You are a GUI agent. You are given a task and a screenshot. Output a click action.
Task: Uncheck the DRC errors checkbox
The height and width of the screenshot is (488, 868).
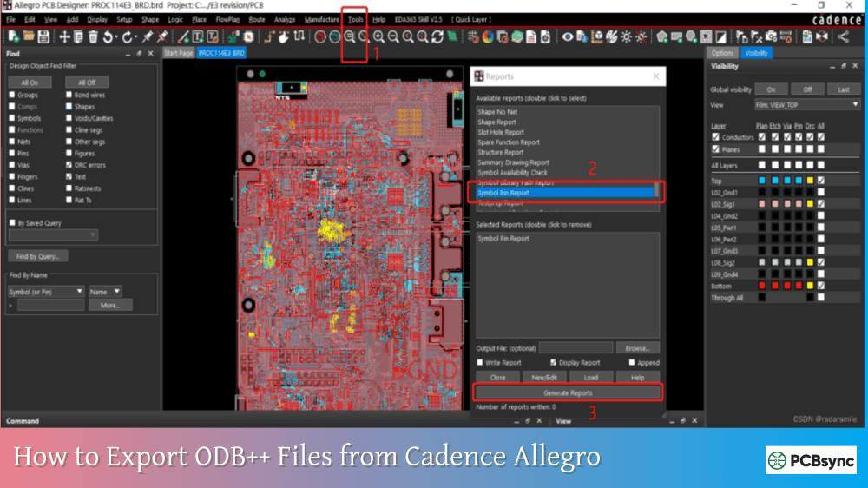click(69, 165)
